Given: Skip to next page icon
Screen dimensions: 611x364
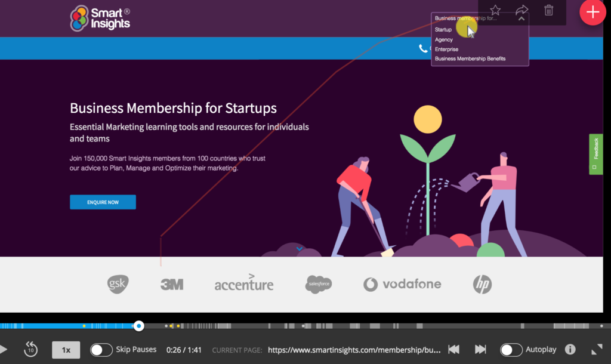Looking at the screenshot, I should point(480,349).
